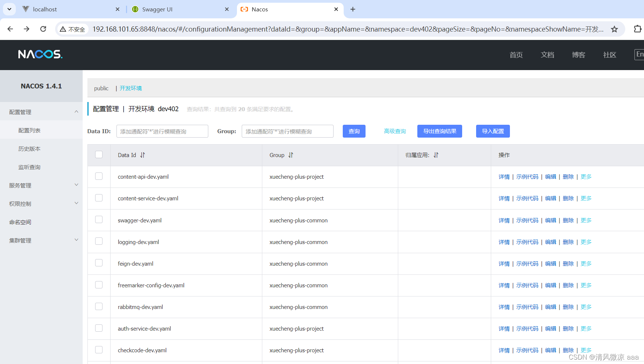Focus the Data ID search field
This screenshot has height=364, width=644.
click(162, 131)
